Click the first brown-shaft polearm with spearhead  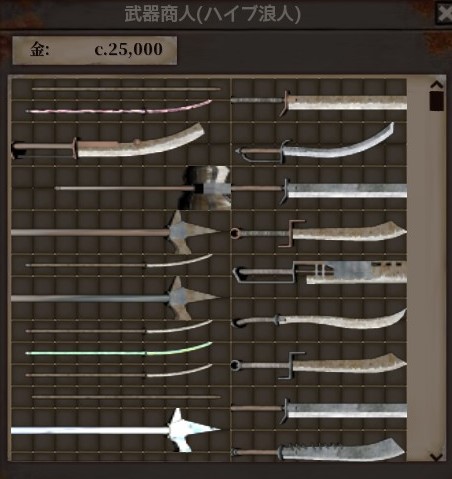point(116,232)
